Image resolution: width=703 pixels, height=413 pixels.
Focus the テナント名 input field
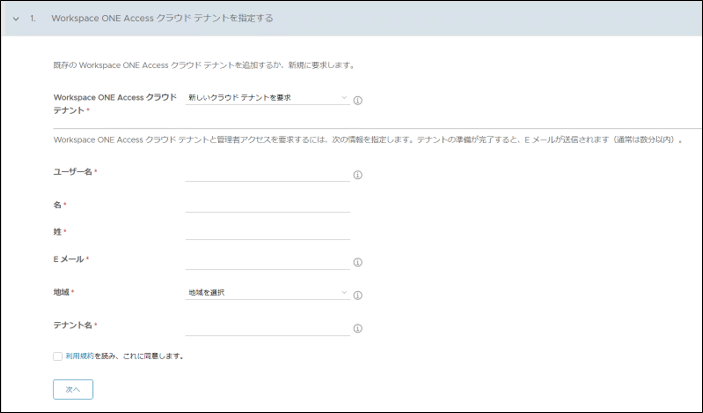pos(268,328)
